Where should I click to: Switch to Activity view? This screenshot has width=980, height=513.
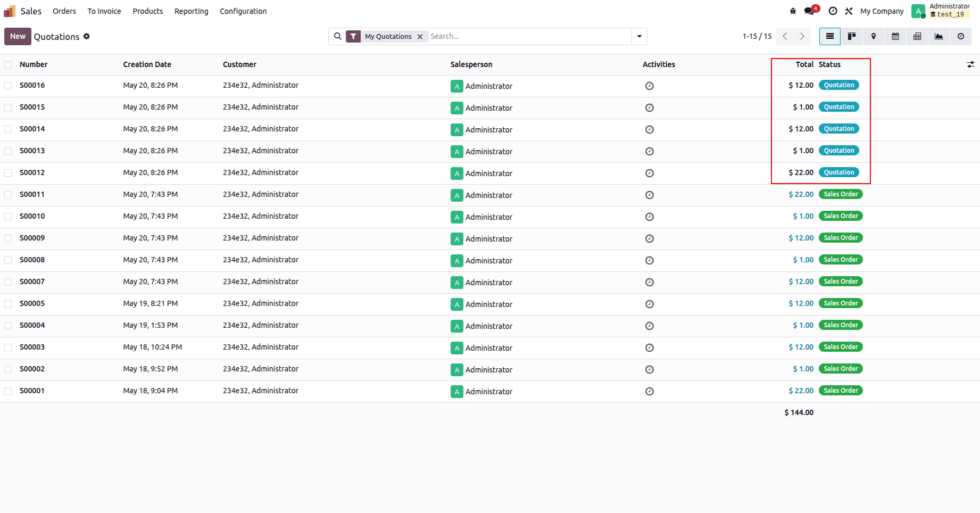961,36
